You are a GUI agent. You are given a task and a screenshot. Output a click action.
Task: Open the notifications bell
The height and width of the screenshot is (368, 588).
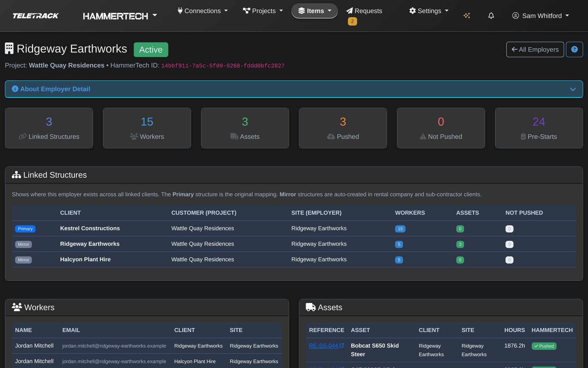coord(491,15)
